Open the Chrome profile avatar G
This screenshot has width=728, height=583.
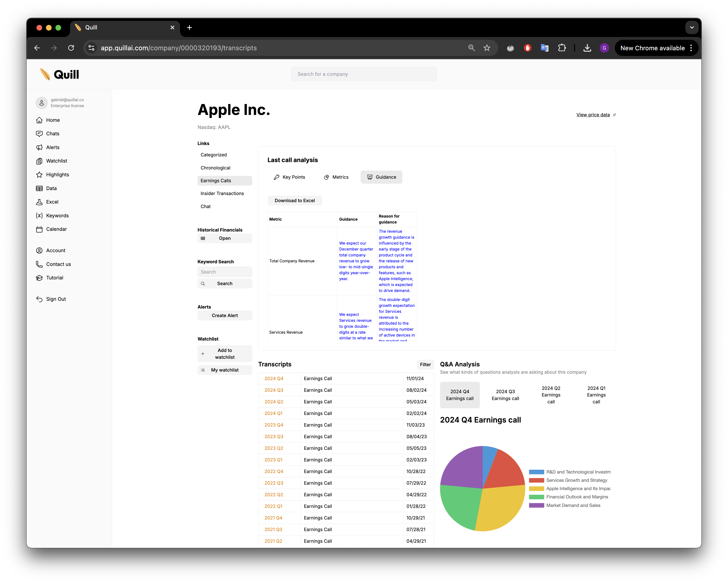pos(604,48)
